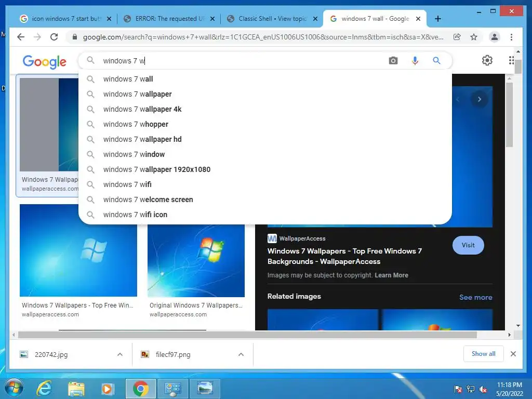Image resolution: width=532 pixels, height=399 pixels.
Task: Go to the Google logo homepage
Action: [45, 61]
